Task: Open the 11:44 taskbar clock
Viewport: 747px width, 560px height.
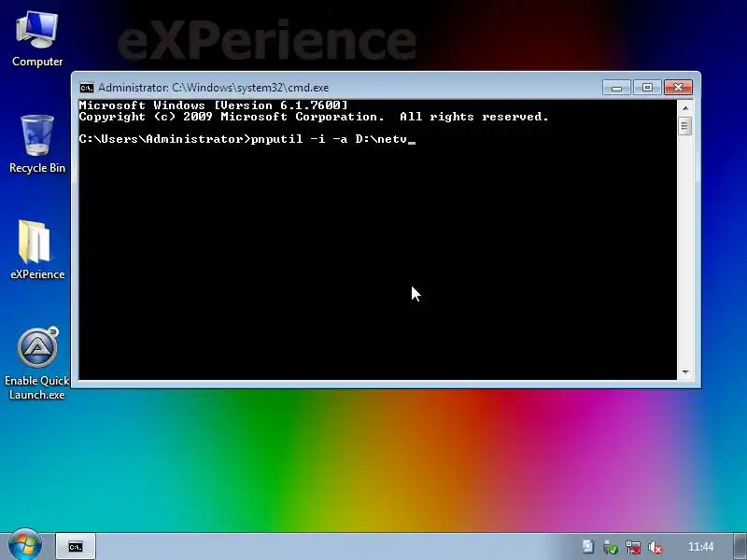Action: coord(701,547)
